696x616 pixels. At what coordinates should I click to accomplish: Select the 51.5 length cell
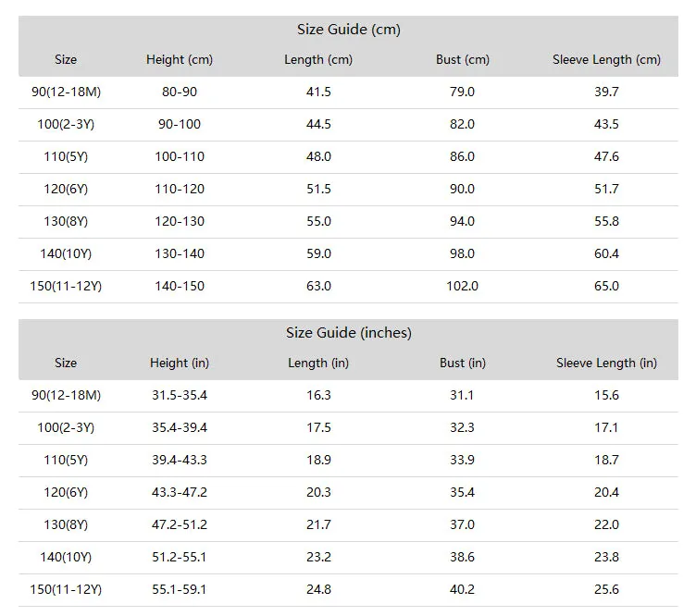pos(318,189)
